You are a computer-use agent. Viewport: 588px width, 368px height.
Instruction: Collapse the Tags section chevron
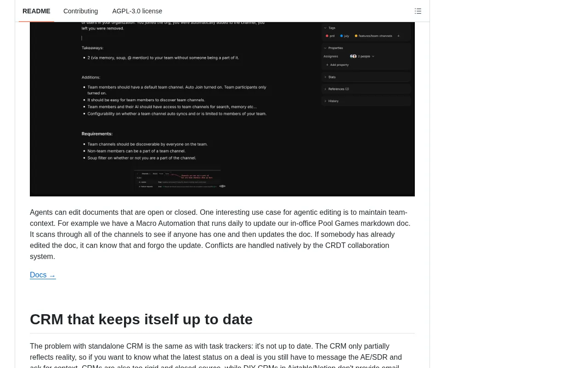point(325,28)
